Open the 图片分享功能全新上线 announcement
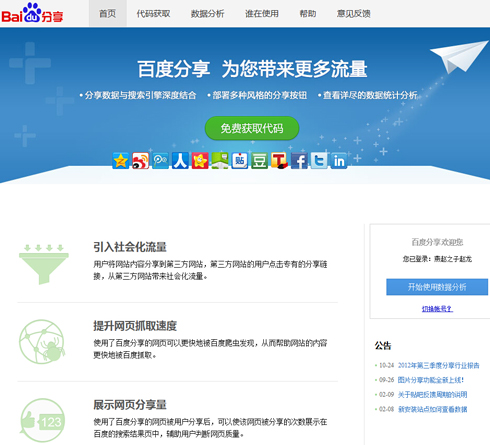Screen dimensions: 490x445 [431, 380]
